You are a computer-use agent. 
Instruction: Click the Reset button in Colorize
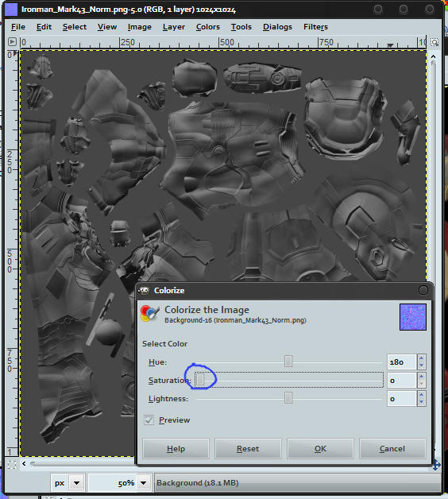pos(248,448)
